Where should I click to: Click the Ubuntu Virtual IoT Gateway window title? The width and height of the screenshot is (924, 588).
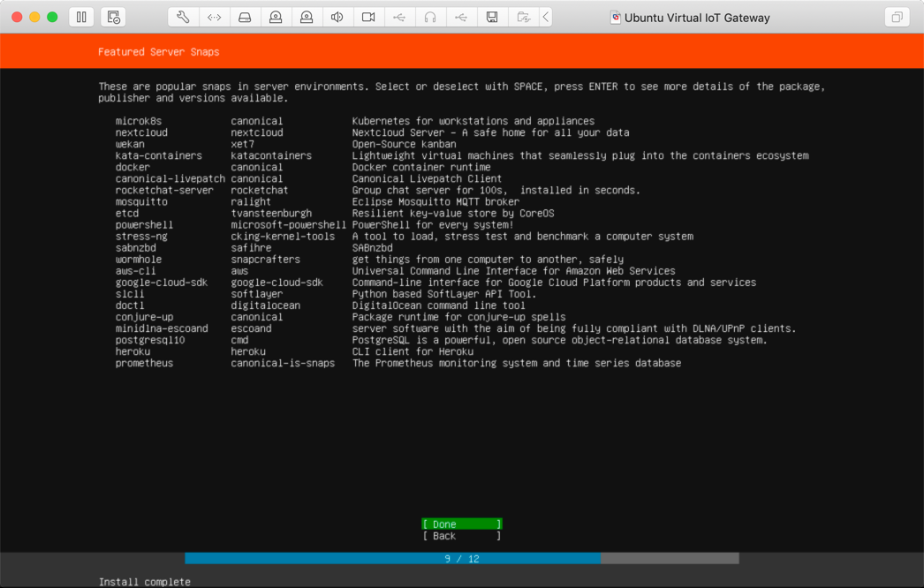[697, 18]
